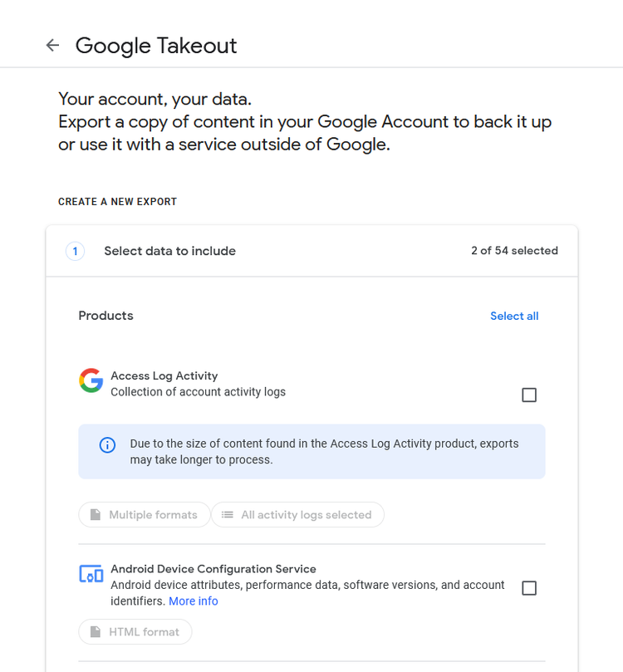Image resolution: width=623 pixels, height=672 pixels.
Task: Enable the Android Device Configuration Service checkbox
Action: click(x=529, y=587)
